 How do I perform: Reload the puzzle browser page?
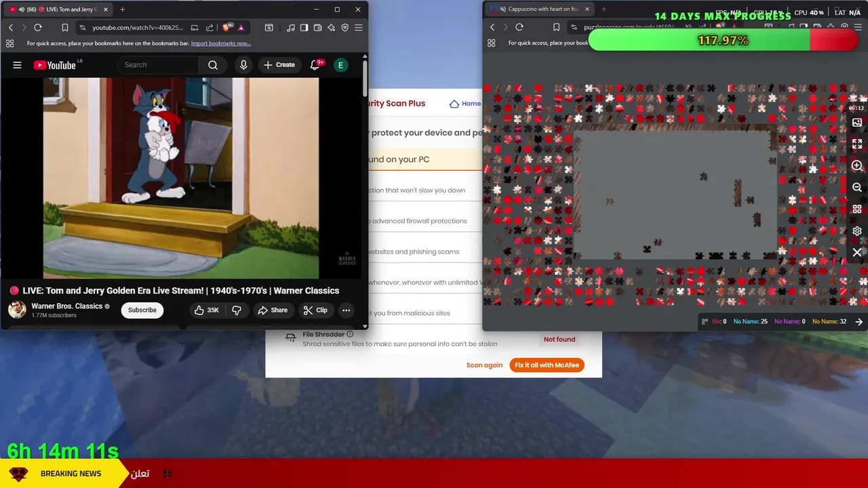point(519,28)
